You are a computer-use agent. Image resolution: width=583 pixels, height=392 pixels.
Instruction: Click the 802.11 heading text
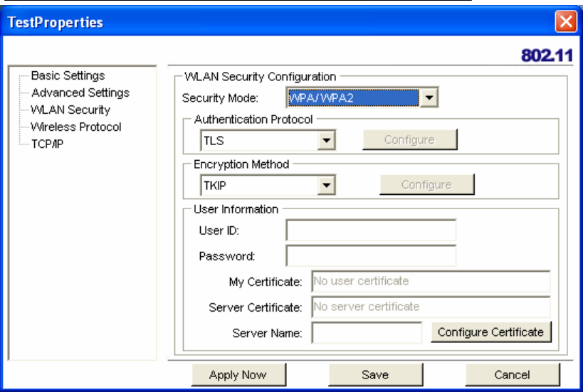(547, 55)
